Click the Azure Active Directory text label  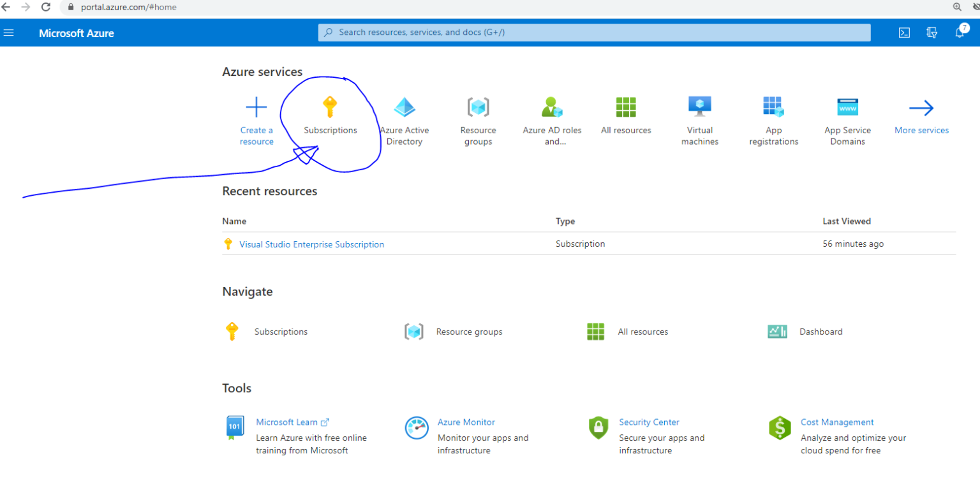405,136
